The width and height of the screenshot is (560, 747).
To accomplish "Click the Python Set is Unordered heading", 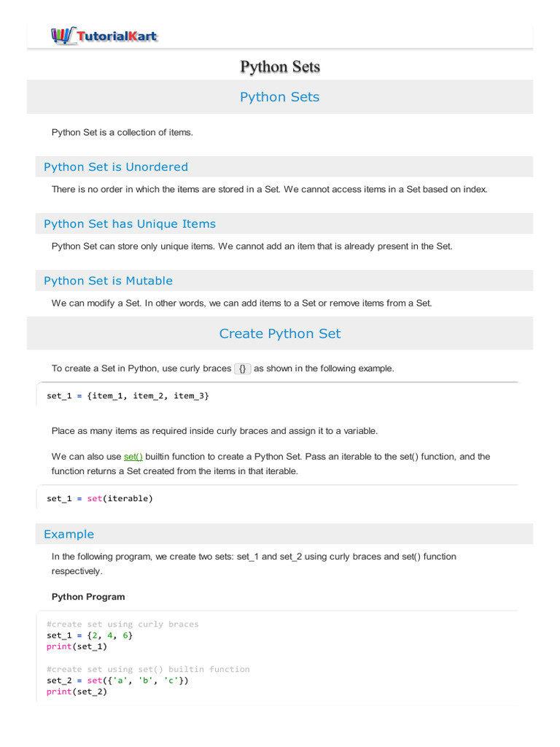I will (x=116, y=167).
